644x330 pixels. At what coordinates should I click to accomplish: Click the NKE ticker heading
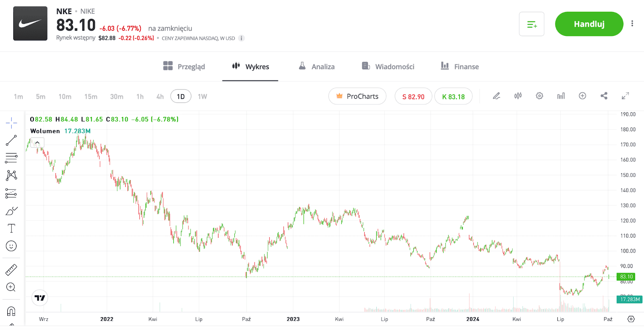64,11
